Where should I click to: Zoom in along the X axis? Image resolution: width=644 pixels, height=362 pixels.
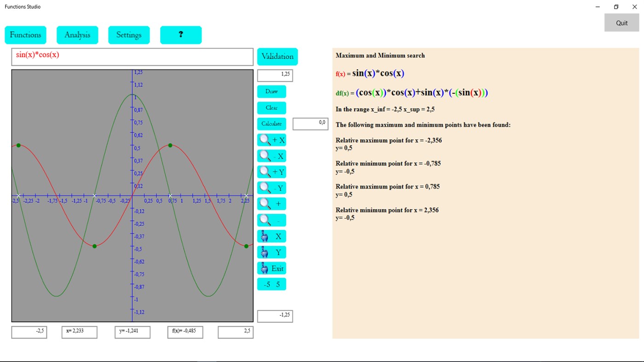coord(271,140)
